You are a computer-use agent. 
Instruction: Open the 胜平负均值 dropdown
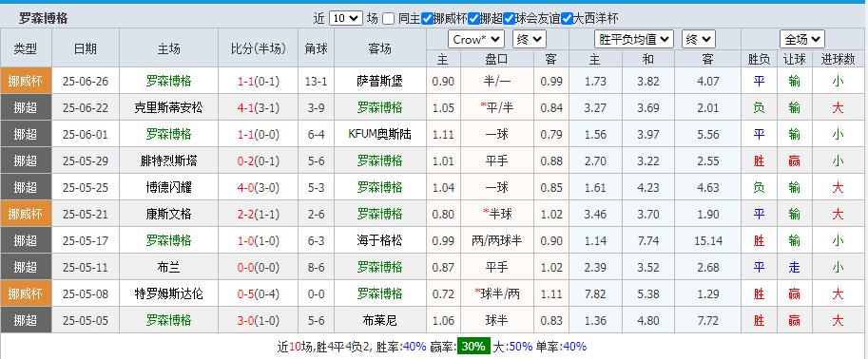point(634,39)
